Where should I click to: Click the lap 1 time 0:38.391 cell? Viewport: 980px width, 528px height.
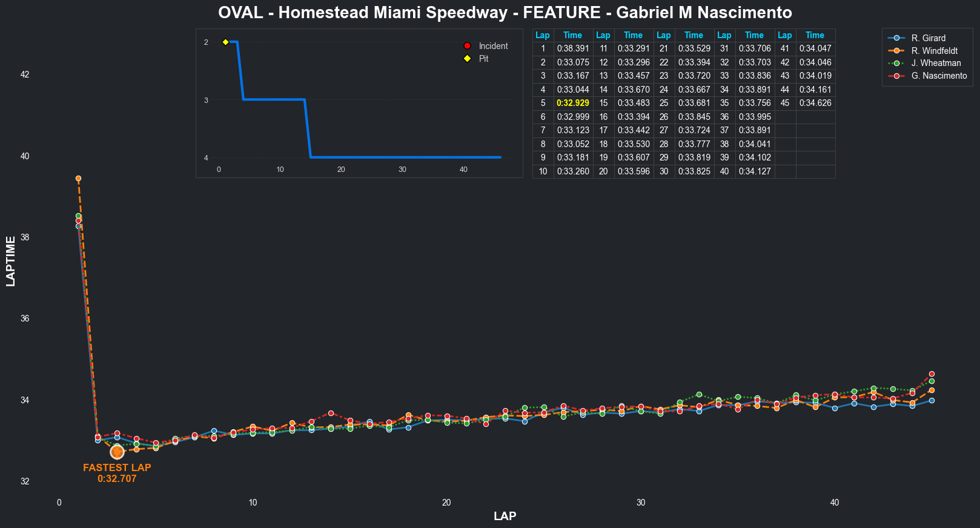[572, 48]
